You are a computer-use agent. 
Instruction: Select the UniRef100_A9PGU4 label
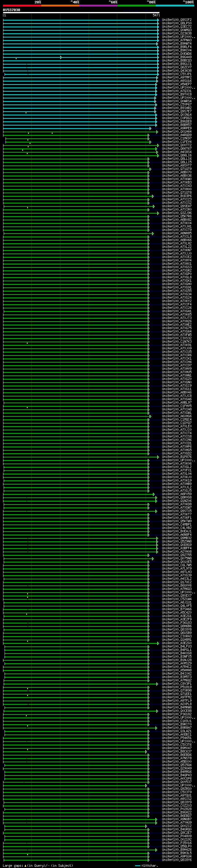pos(176,857)
